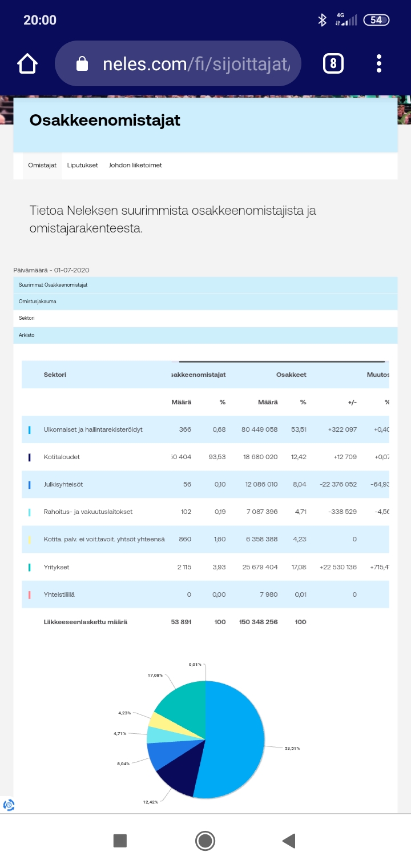
Task: Tap the browser home icon
Action: click(x=27, y=63)
